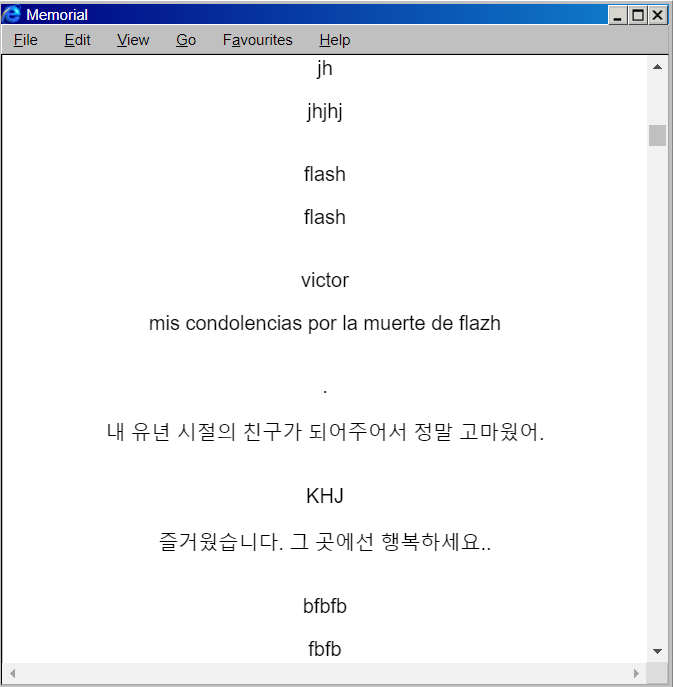
Task: Click the 'victor' name text
Action: [x=325, y=280]
